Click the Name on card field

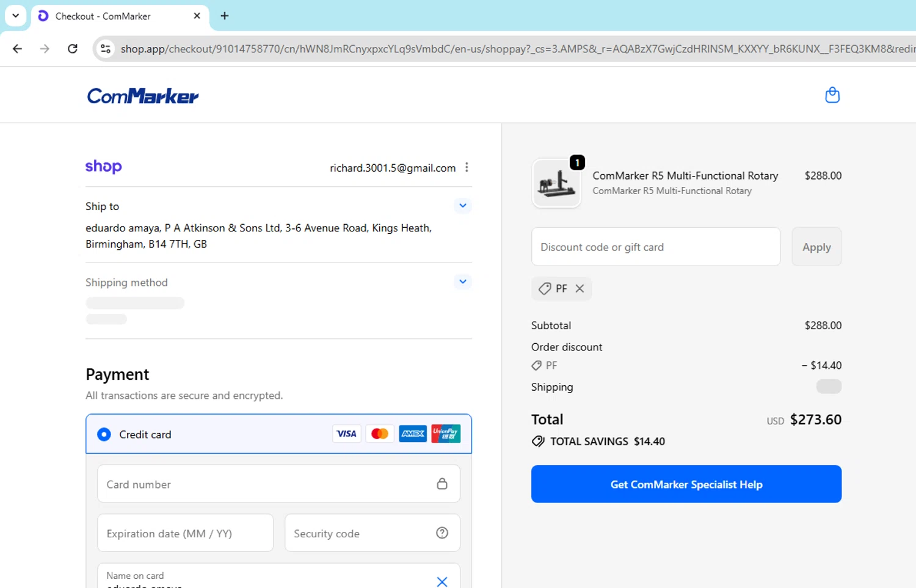pos(278,576)
